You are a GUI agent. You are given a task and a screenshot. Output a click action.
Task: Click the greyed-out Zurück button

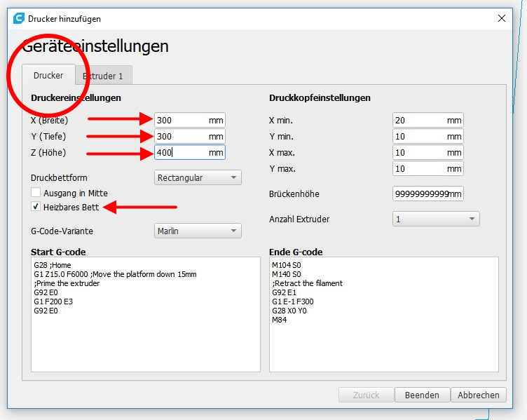366,395
